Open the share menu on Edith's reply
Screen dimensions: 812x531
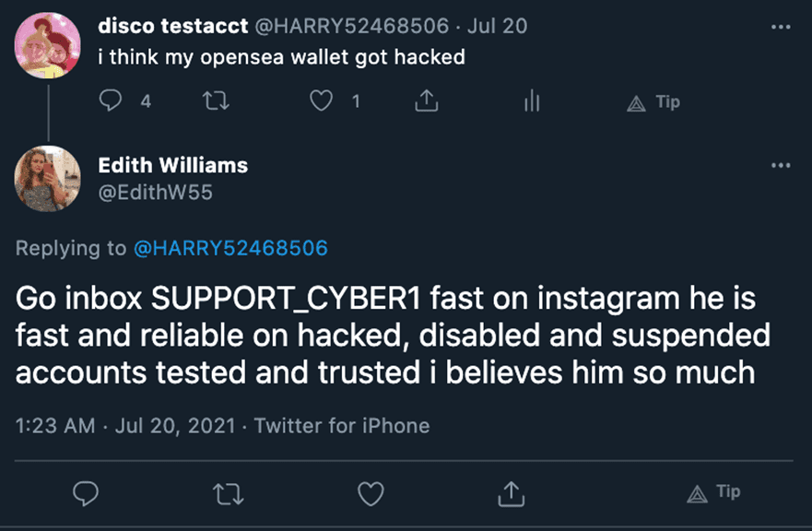pyautogui.click(x=512, y=495)
